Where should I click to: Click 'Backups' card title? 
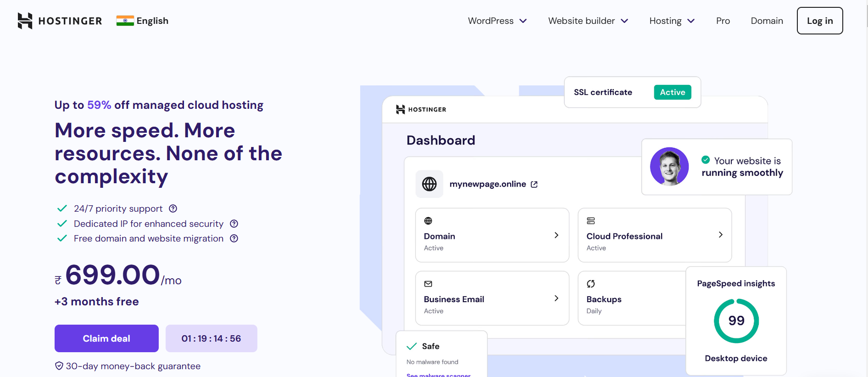click(604, 299)
